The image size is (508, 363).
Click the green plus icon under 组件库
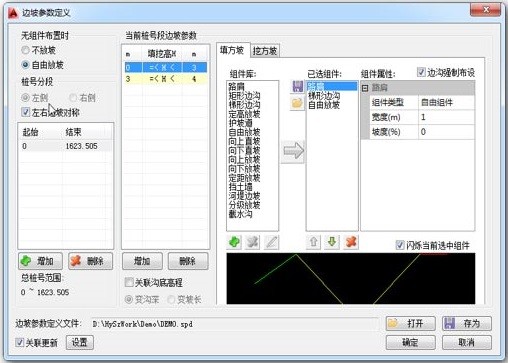click(x=235, y=242)
